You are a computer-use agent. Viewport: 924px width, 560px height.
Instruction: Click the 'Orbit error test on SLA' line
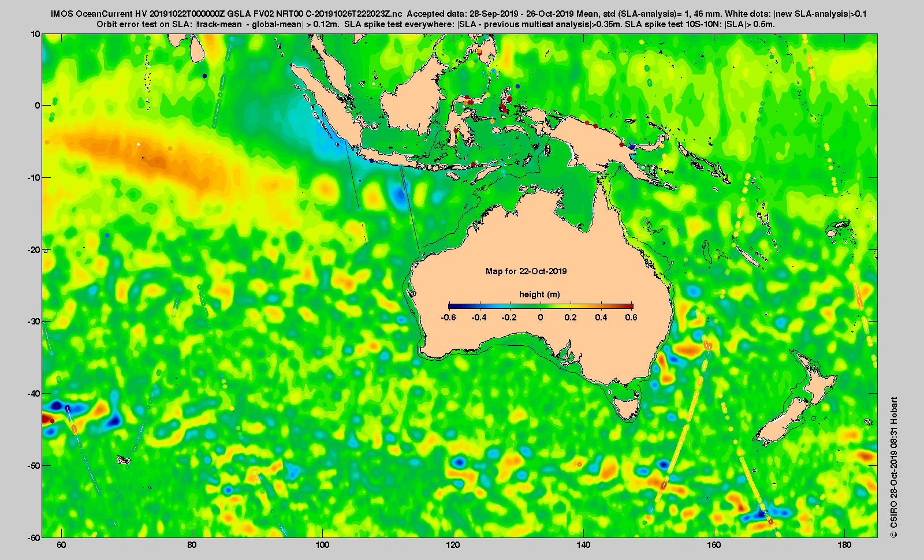436,24
